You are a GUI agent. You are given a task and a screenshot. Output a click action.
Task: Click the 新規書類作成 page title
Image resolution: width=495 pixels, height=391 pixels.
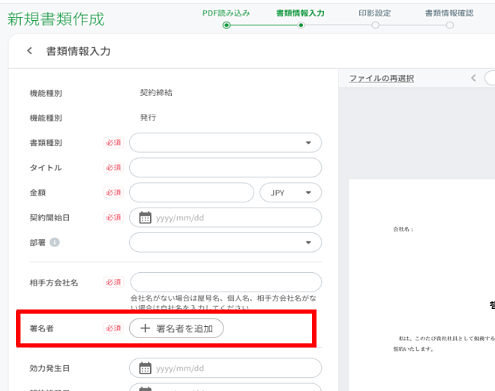(56, 19)
